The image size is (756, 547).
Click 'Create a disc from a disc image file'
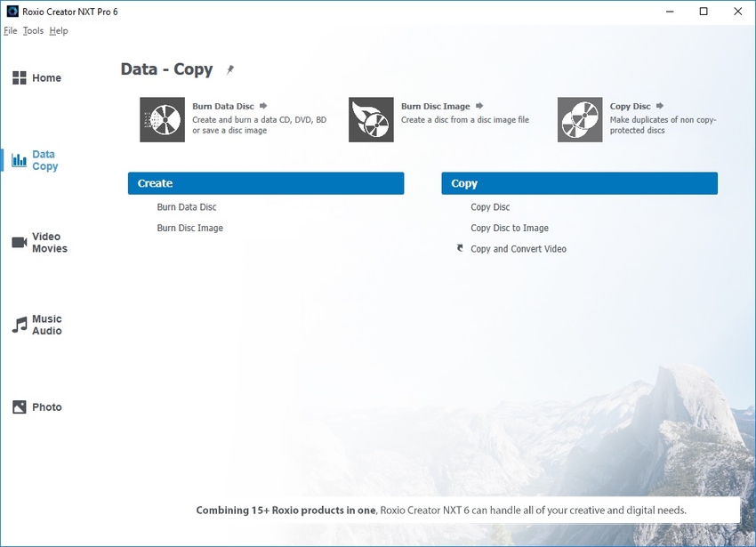click(x=465, y=119)
